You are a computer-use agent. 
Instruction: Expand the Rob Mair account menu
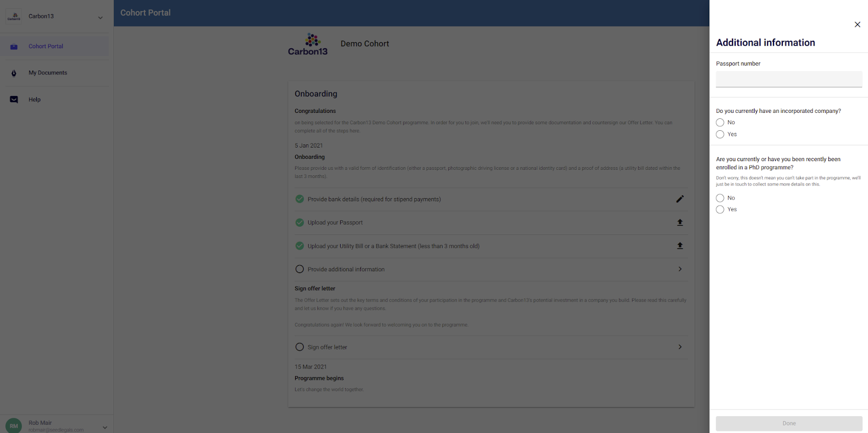click(x=105, y=427)
